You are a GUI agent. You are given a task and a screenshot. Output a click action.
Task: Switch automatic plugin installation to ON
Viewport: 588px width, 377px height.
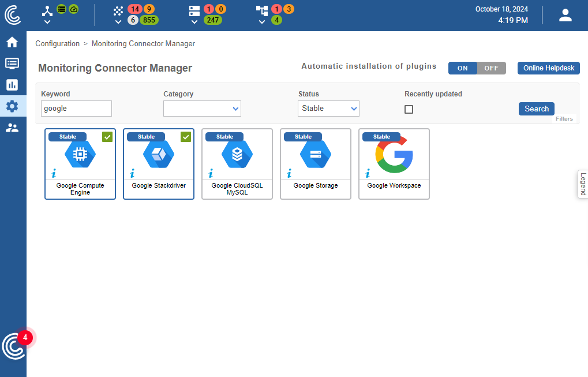463,68
